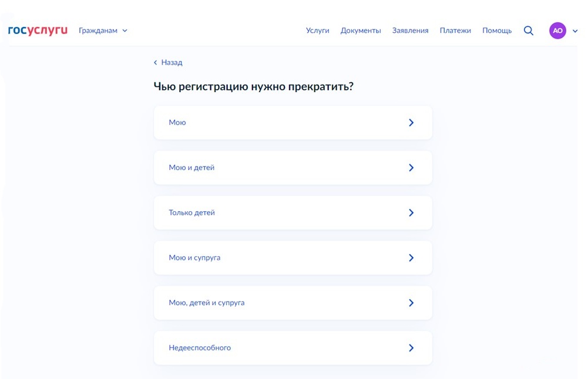Expand the Гражданам audience dropdown
Image resolution: width=588 pixels, height=379 pixels.
103,31
